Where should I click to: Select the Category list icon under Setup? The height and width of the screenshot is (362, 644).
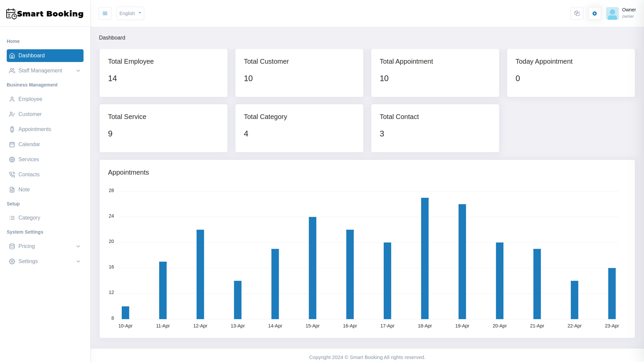click(x=12, y=218)
